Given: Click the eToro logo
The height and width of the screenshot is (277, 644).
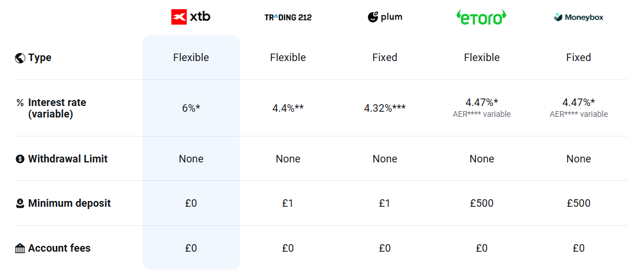Looking at the screenshot, I should click(481, 17).
